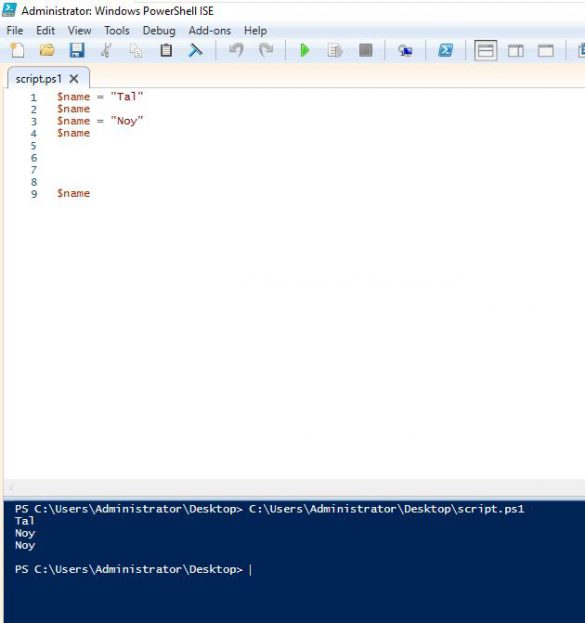Clear the console pane with Clear icon
Screen dimensions: 585x623
point(195,50)
